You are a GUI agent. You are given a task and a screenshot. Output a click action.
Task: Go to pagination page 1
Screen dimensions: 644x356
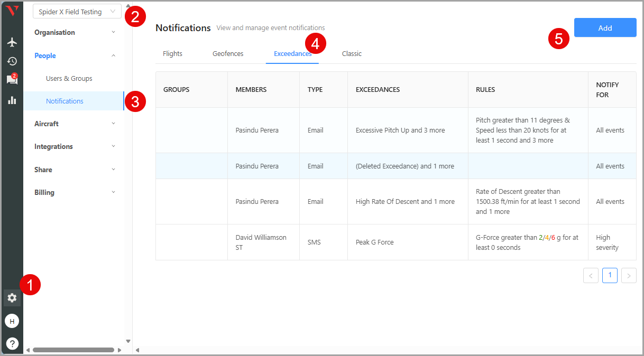tap(610, 275)
